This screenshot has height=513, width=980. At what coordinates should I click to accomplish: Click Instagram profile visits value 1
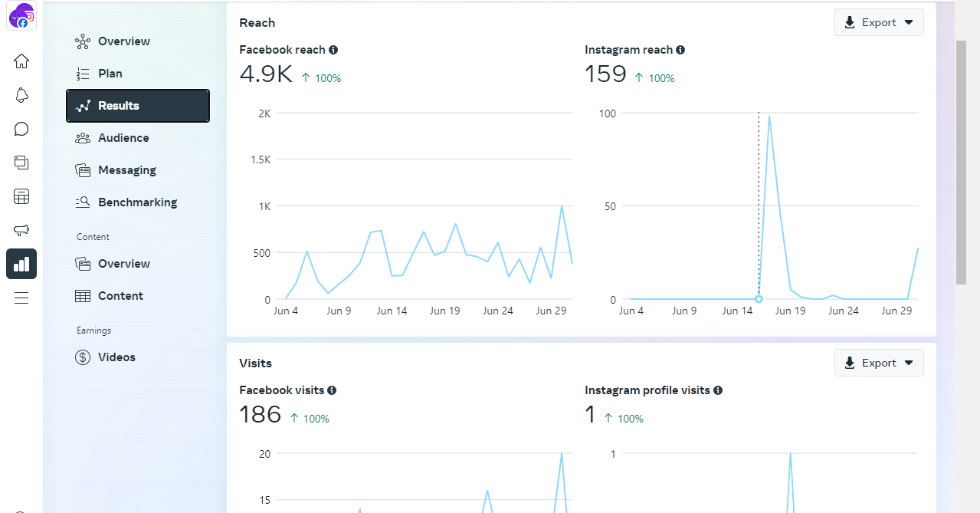pyautogui.click(x=590, y=415)
